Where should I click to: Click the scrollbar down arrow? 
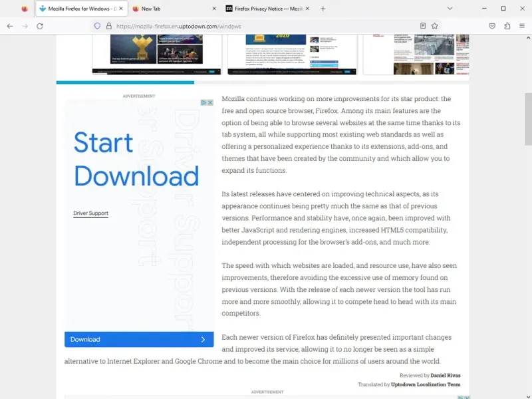528,396
